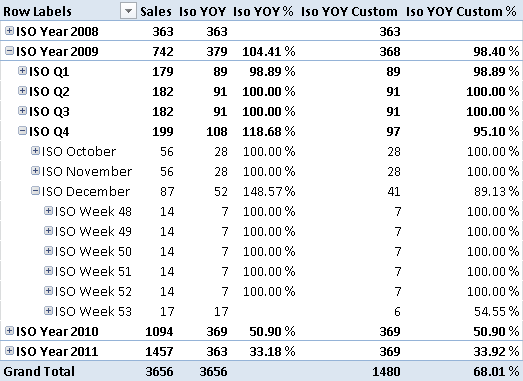Collapse ISO Q4 quarter
The width and height of the screenshot is (523, 381).
point(22,130)
